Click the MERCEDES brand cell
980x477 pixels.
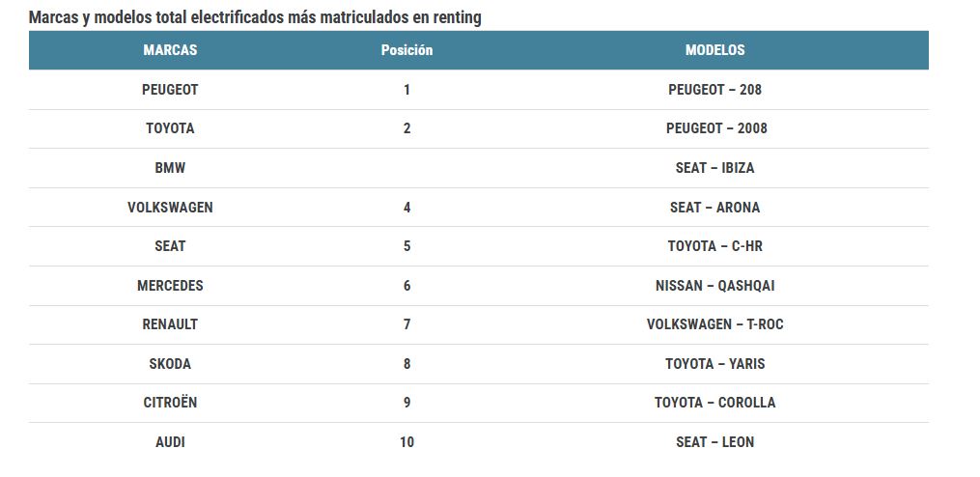click(170, 286)
